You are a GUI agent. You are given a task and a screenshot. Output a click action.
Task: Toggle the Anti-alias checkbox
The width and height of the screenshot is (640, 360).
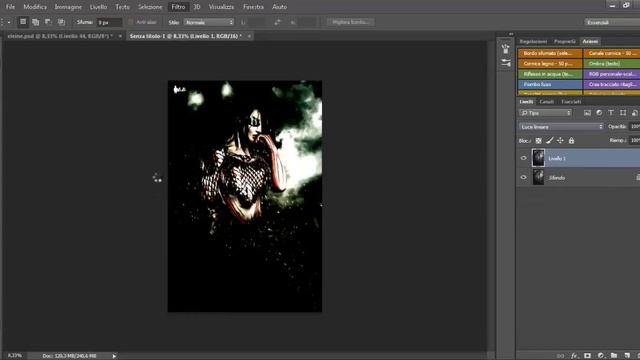coord(131,22)
